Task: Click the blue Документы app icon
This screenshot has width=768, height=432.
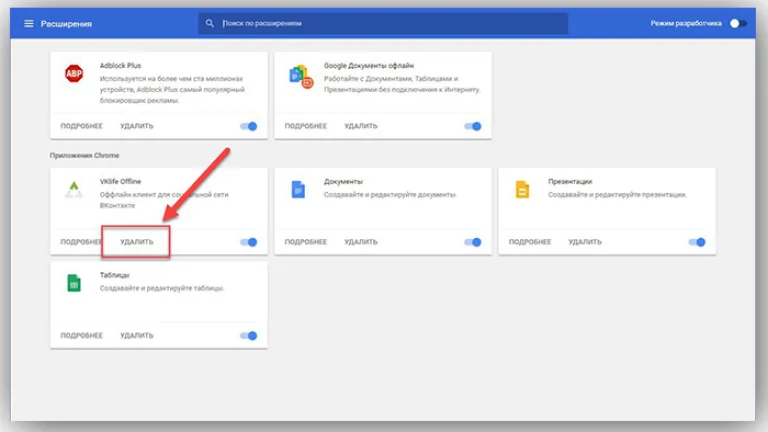Action: pos(298,190)
